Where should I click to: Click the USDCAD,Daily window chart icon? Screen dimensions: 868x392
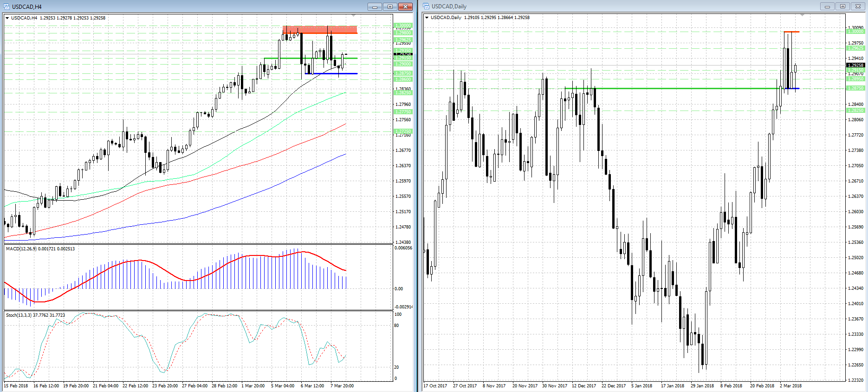(x=426, y=6)
